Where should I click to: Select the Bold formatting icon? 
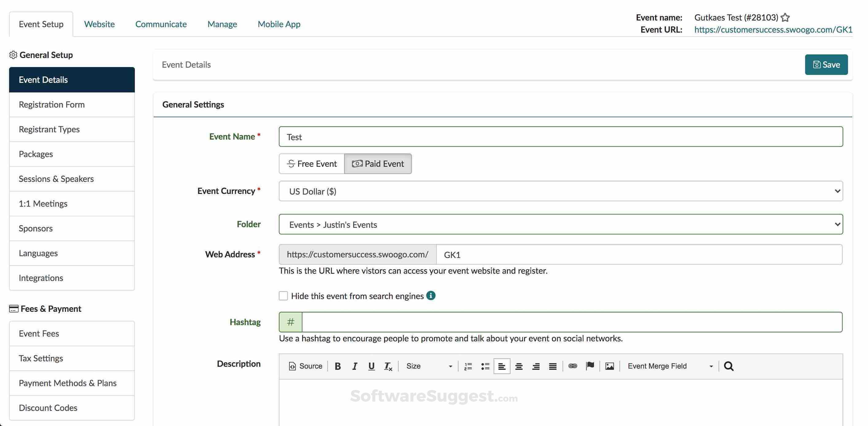338,366
